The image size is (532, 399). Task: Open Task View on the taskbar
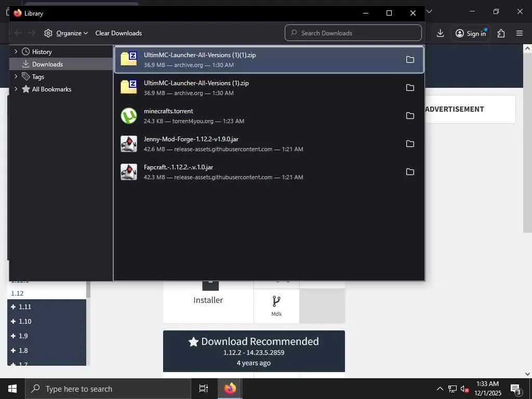coord(204,389)
